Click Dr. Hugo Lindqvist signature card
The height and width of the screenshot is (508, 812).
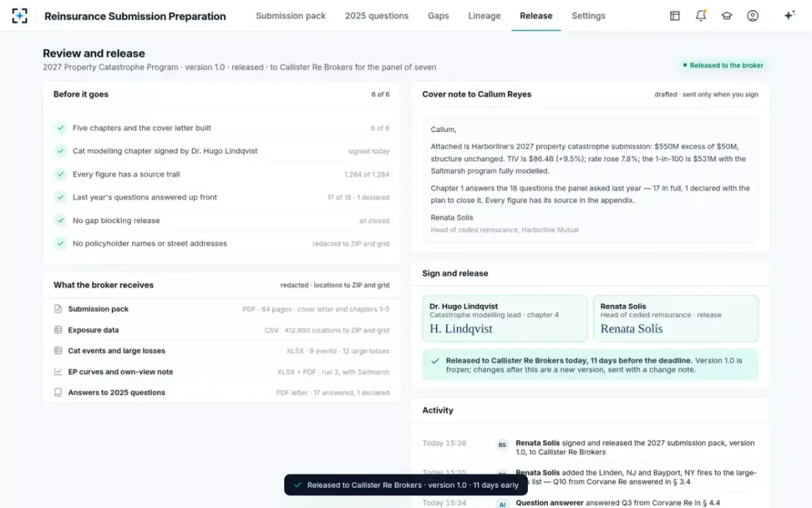tap(505, 318)
